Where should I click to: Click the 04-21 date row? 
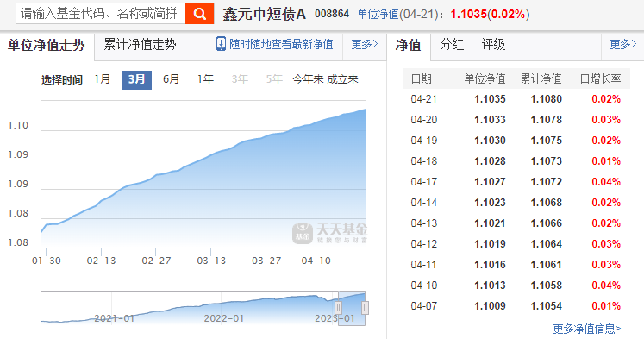pyautogui.click(x=516, y=99)
